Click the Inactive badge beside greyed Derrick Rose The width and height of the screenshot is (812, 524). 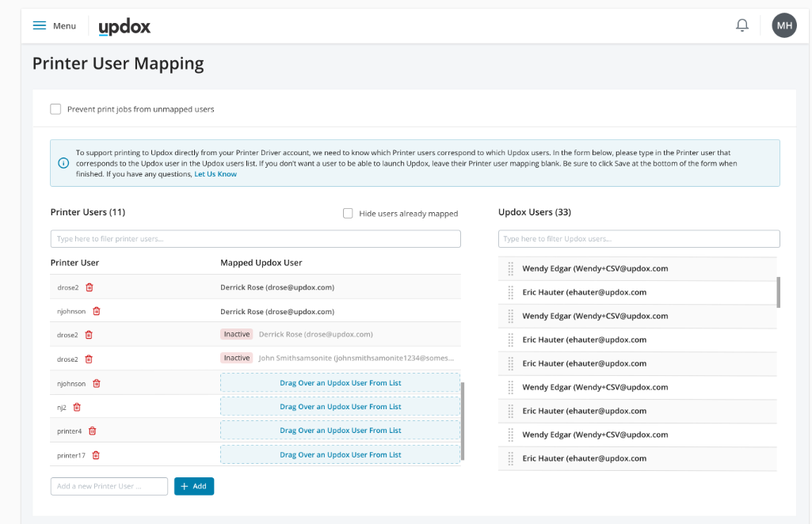[x=237, y=334]
